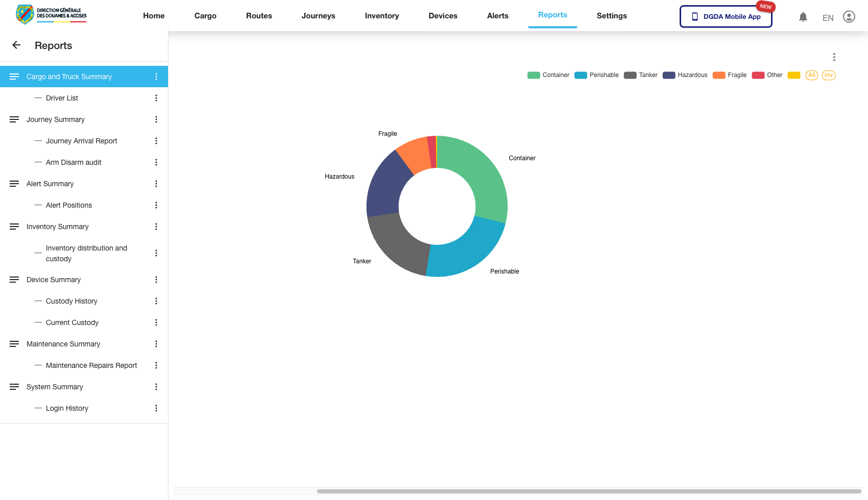The image size is (868, 500).
Task: Open the EN language selector
Action: coord(828,18)
